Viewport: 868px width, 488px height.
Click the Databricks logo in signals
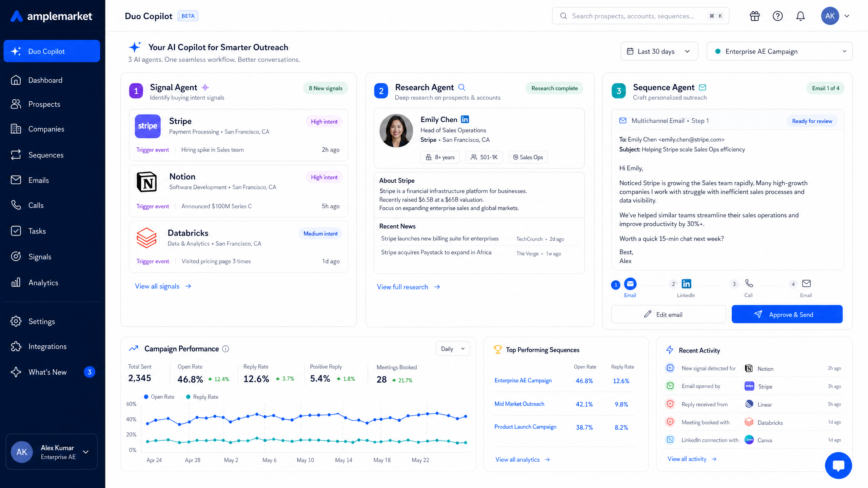[x=146, y=238]
